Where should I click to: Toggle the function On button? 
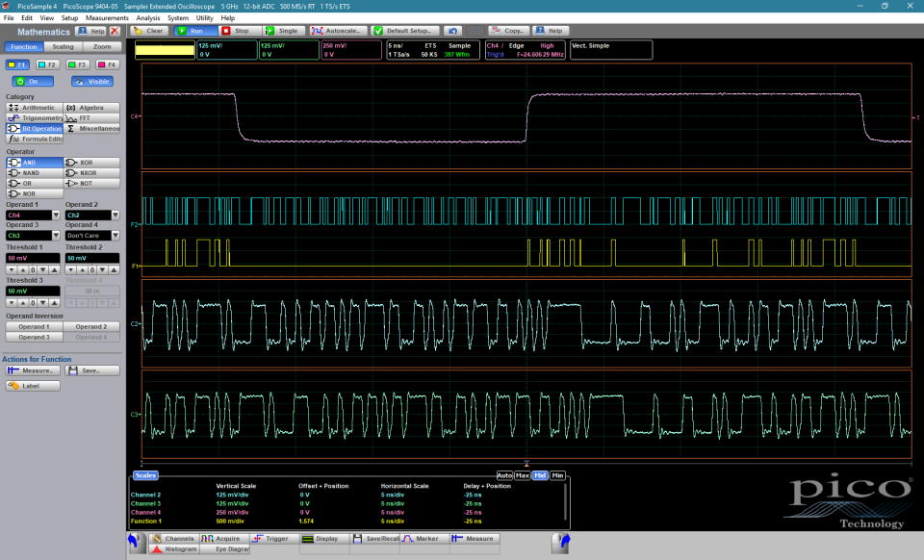(33, 82)
